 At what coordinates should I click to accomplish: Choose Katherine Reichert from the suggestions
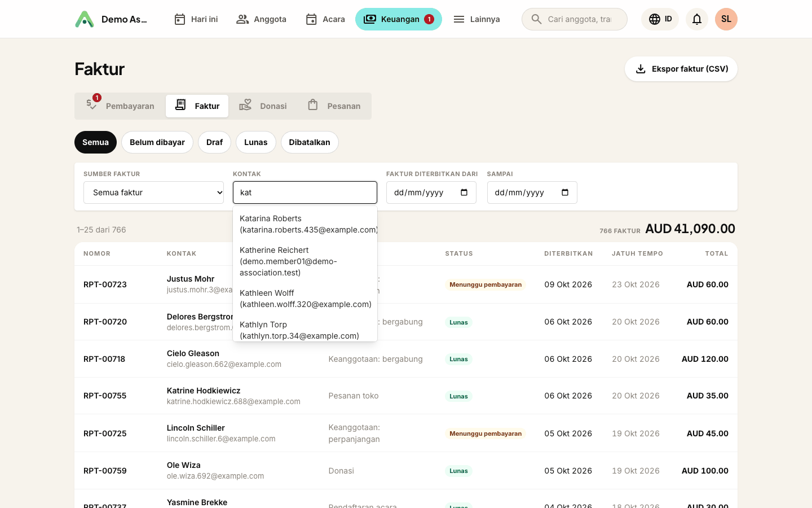pos(305,261)
